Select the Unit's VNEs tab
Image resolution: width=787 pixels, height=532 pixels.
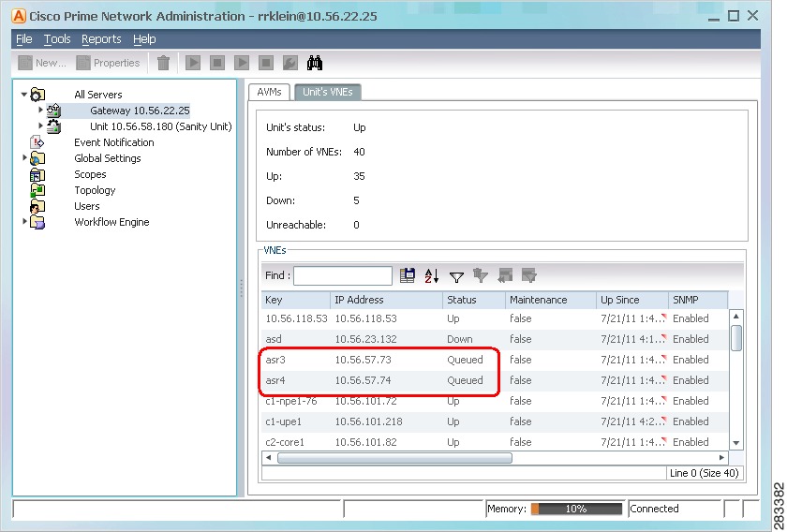coord(327,92)
